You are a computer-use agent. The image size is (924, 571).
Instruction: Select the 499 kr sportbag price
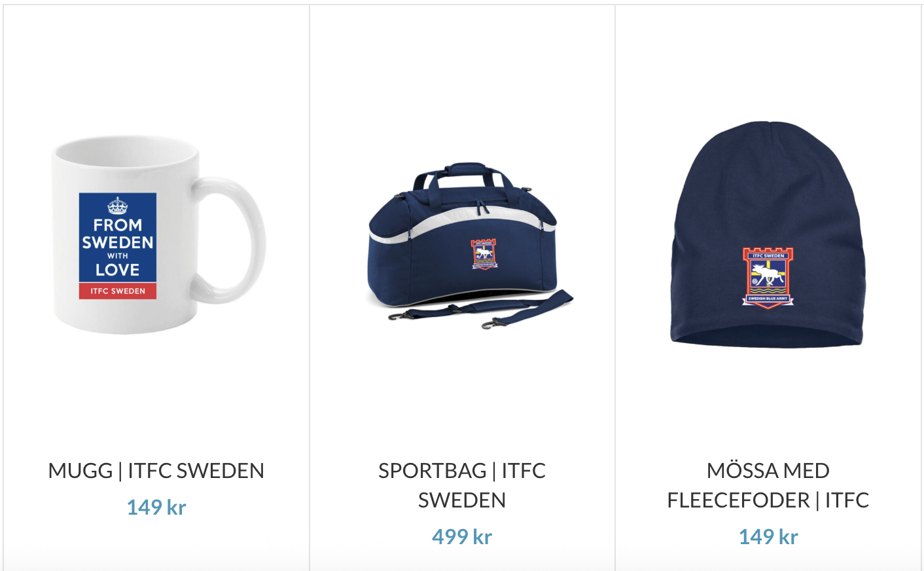(x=462, y=536)
